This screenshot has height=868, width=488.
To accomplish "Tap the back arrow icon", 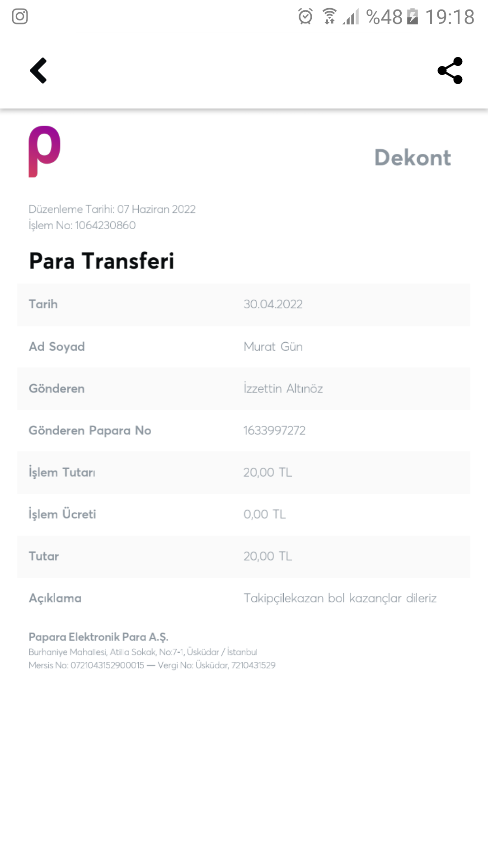I will pyautogui.click(x=38, y=71).
